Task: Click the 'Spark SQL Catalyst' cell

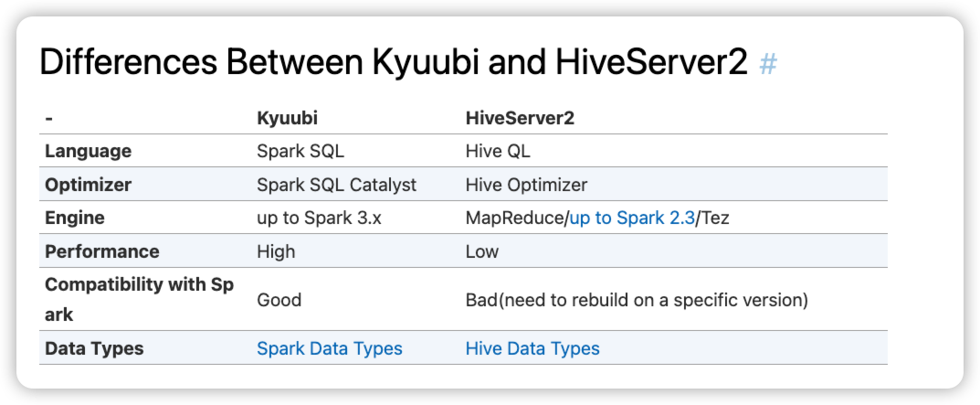Action: tap(336, 185)
